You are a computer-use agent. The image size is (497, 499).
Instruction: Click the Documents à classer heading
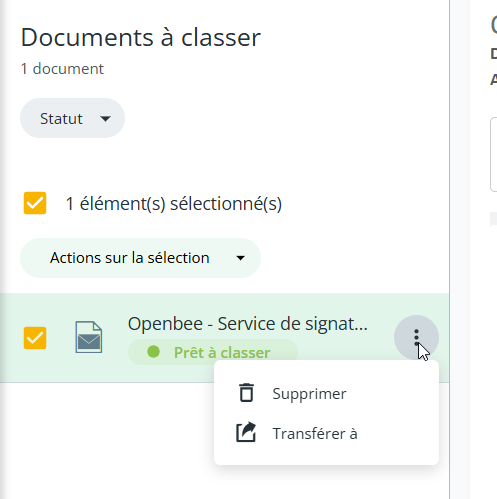click(141, 37)
